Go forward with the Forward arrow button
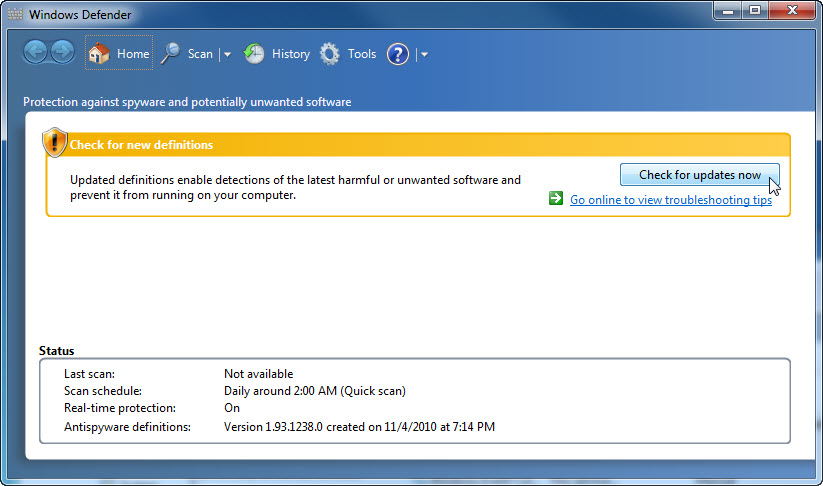This screenshot has width=823, height=486. coord(62,52)
